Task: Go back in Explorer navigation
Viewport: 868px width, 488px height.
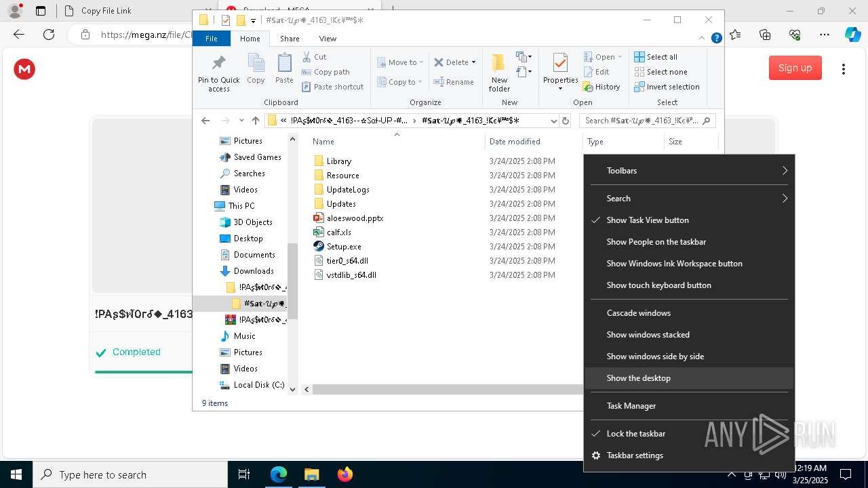Action: coord(205,121)
